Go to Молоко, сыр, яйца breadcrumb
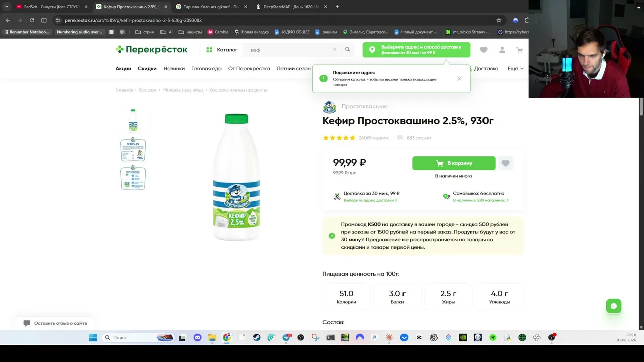This screenshot has width=644, height=362. 183,90
